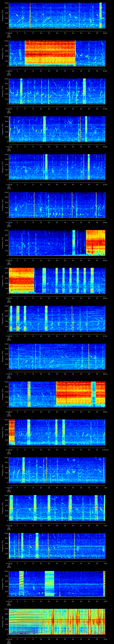114x644 pixels.
Task: Select the spectrogram panel starting at 14:02:00
Action: coord(57,546)
